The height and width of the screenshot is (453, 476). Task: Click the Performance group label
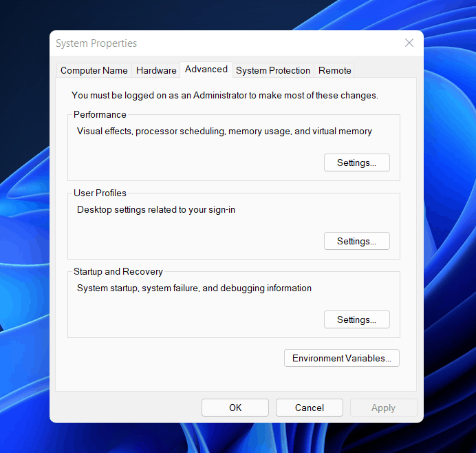(x=100, y=115)
